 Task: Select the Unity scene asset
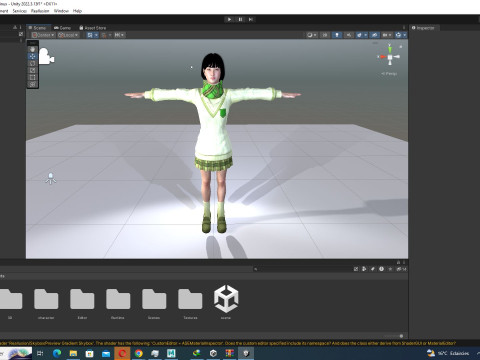[226, 302]
